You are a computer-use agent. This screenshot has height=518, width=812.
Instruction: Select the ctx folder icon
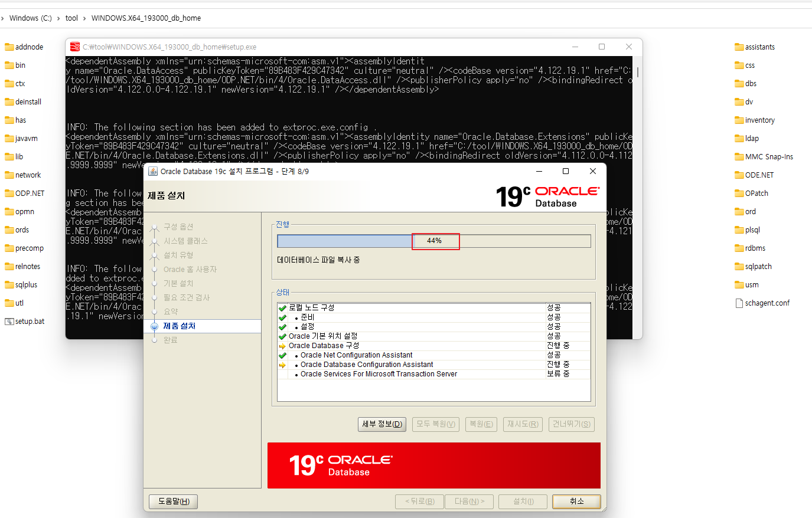[x=9, y=84]
